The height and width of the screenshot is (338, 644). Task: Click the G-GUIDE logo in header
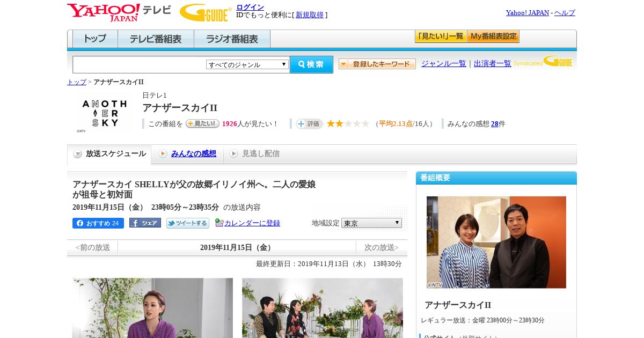pos(206,12)
